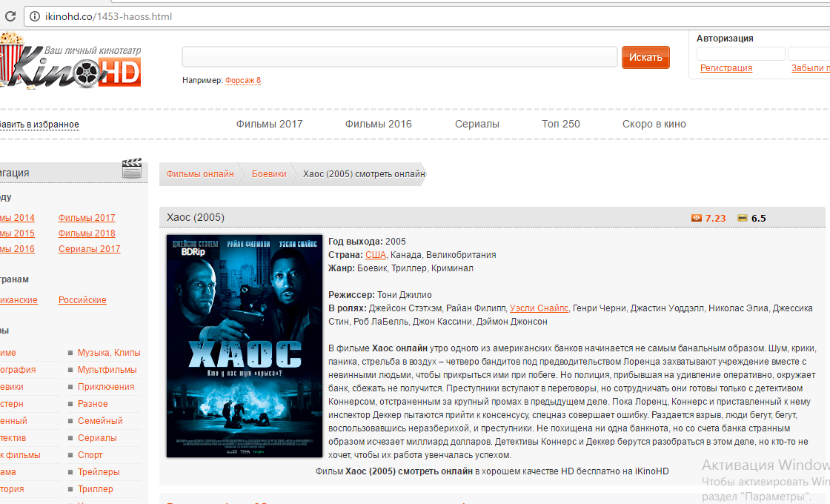Click Боевики breadcrumb
This screenshot has height=504, width=830.
pyautogui.click(x=269, y=173)
